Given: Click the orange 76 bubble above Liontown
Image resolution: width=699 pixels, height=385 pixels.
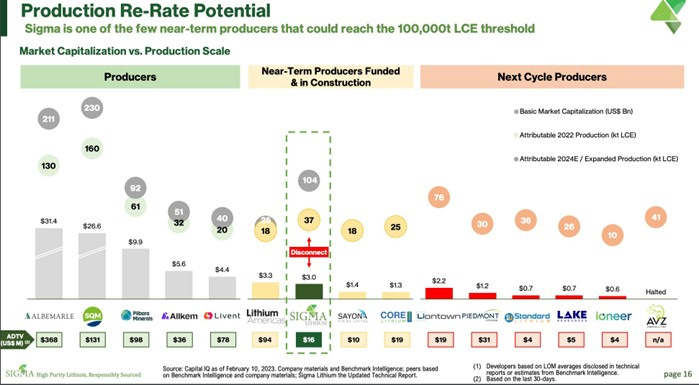Looking at the screenshot, I should (x=439, y=197).
